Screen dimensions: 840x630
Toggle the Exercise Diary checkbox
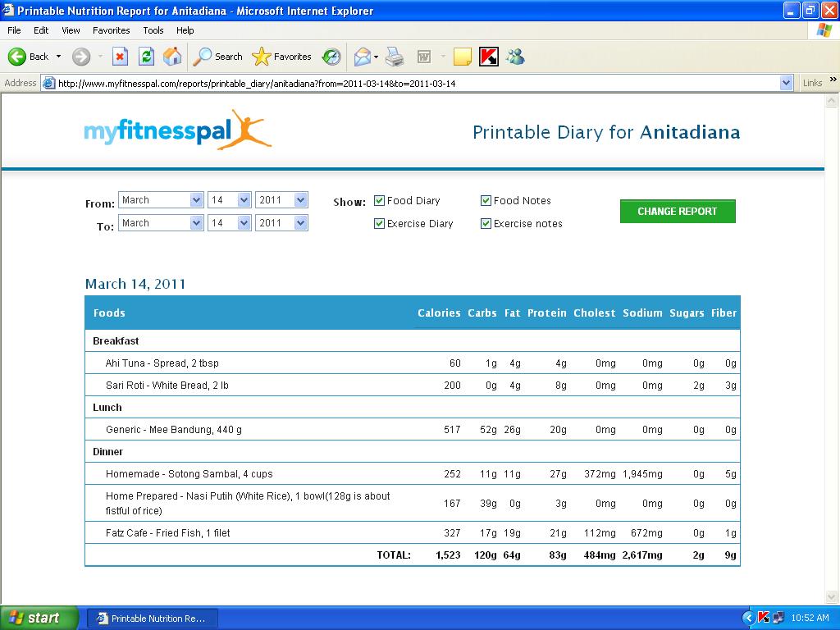[x=379, y=223]
